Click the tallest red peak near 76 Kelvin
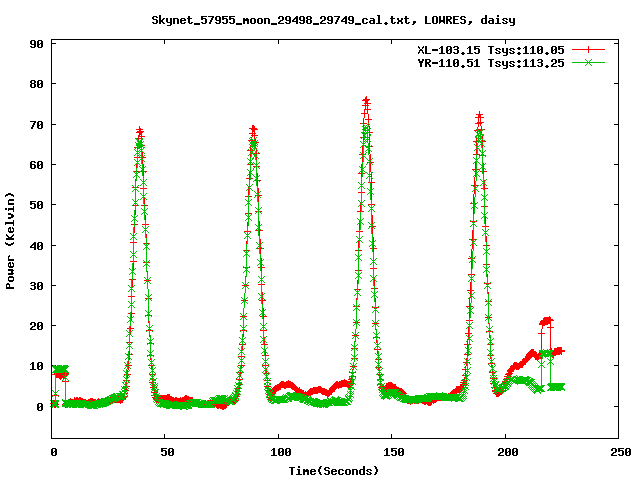The height and width of the screenshot is (480, 640). click(x=366, y=100)
